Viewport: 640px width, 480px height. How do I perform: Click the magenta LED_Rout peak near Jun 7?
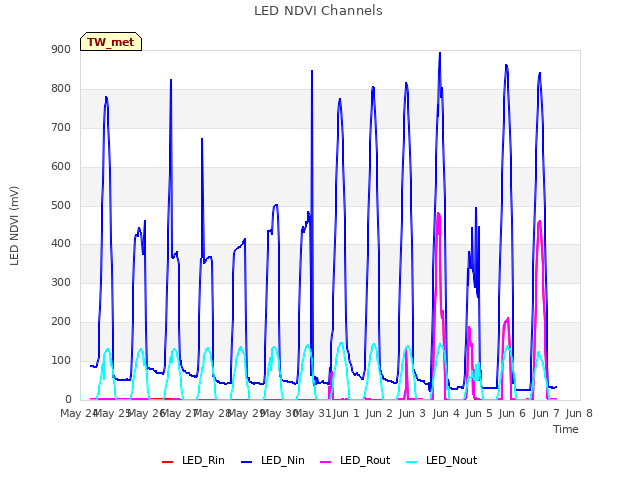540,222
